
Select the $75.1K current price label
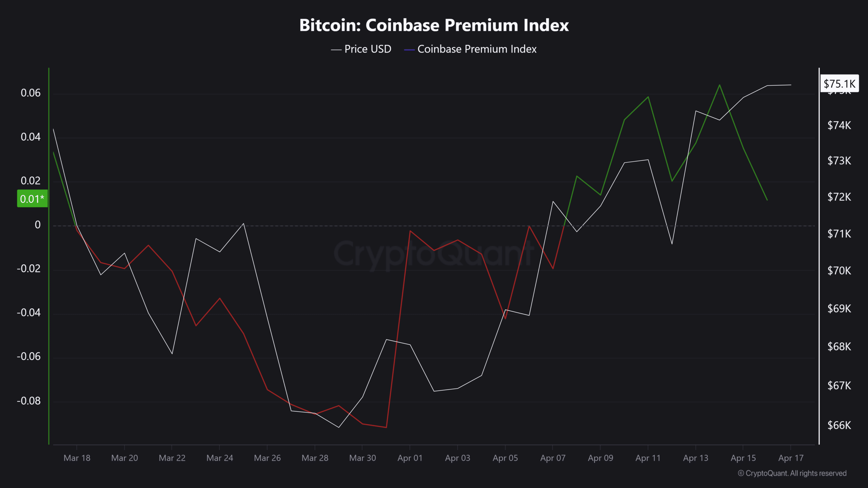(x=839, y=84)
